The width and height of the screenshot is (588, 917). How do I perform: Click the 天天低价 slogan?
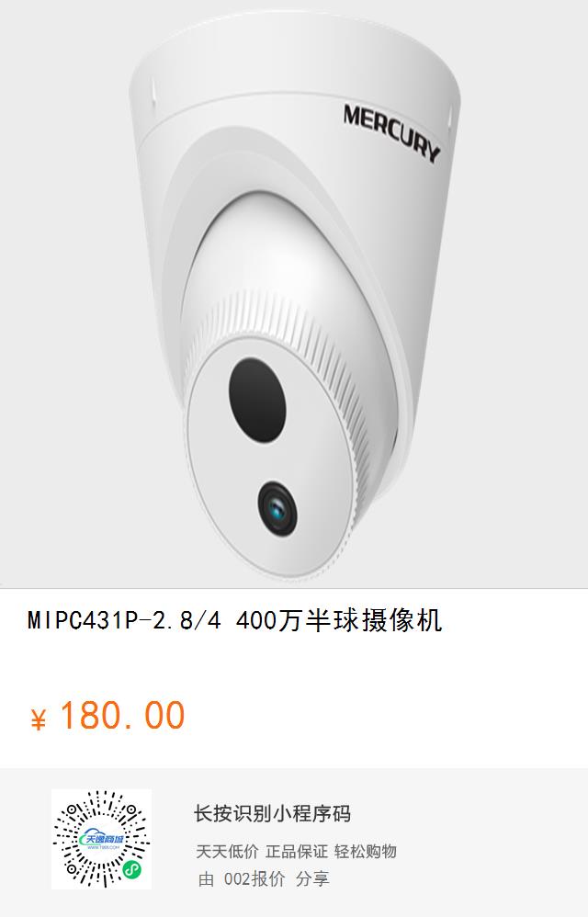click(x=227, y=851)
